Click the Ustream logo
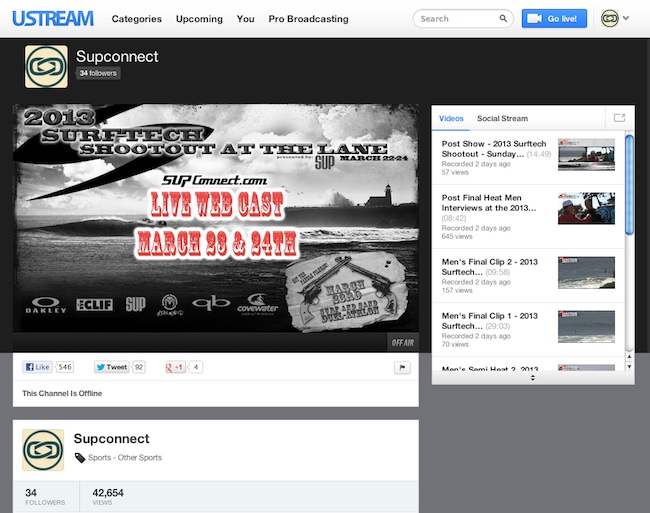650x513 pixels. coord(53,19)
